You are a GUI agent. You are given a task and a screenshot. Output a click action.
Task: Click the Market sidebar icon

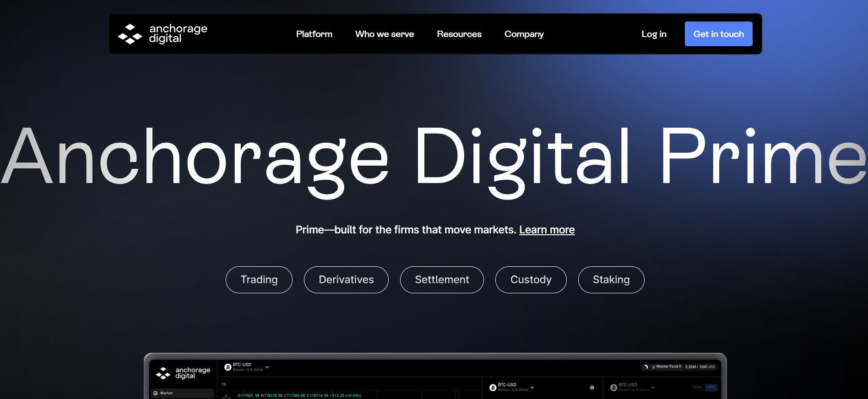(x=156, y=393)
